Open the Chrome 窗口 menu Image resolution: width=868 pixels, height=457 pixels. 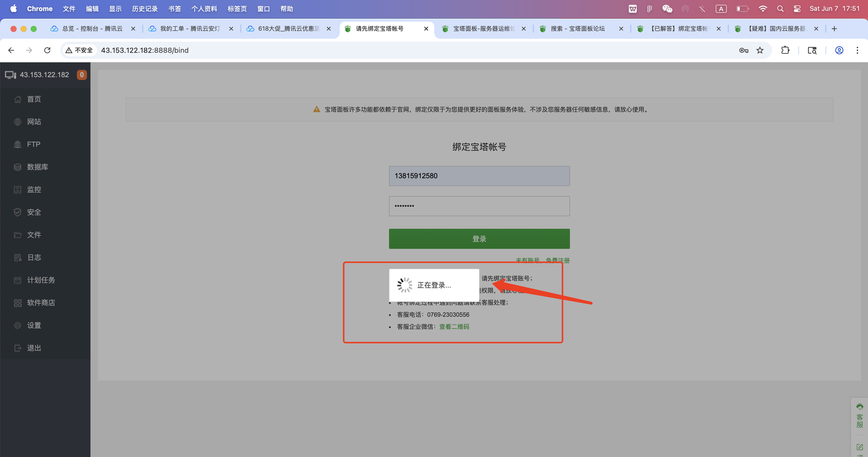point(264,9)
